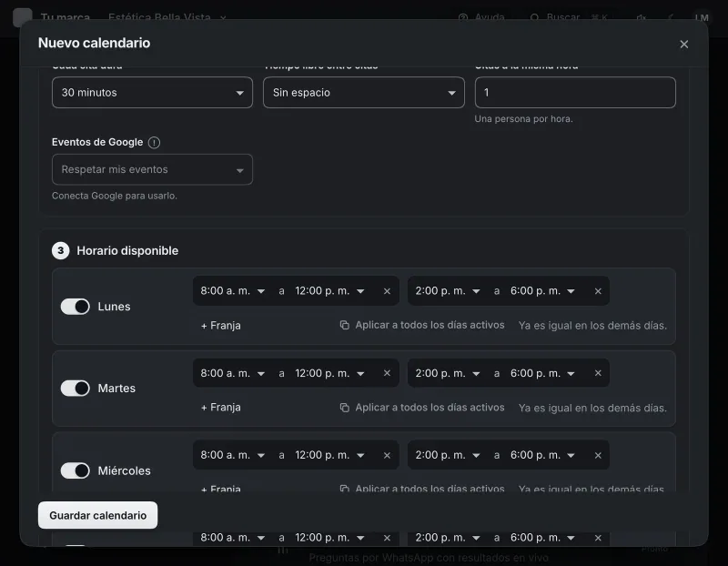The height and width of the screenshot is (566, 728).
Task: Disable Martes availability switch
Action: click(76, 389)
